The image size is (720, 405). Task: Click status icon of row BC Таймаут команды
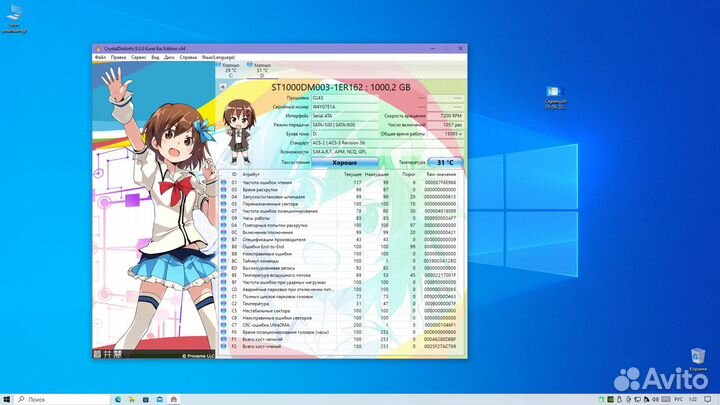[x=224, y=261]
